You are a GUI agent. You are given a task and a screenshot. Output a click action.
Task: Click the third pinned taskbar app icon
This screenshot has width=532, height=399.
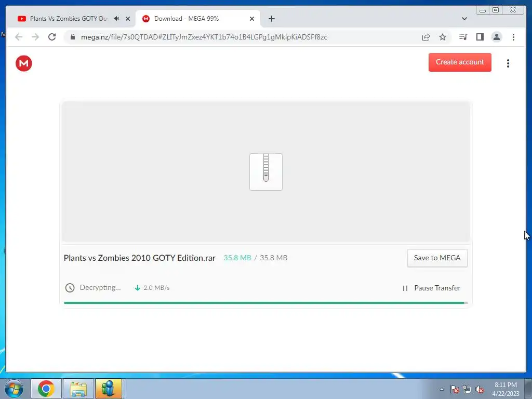coord(108,389)
